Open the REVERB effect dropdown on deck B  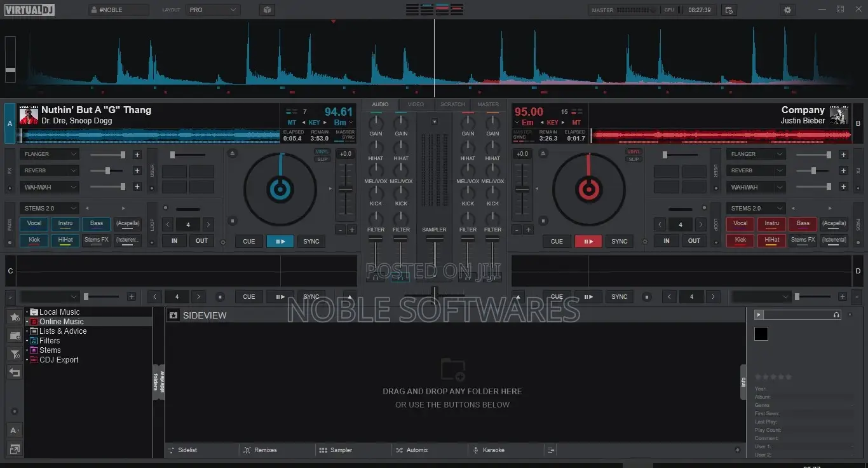[756, 170]
